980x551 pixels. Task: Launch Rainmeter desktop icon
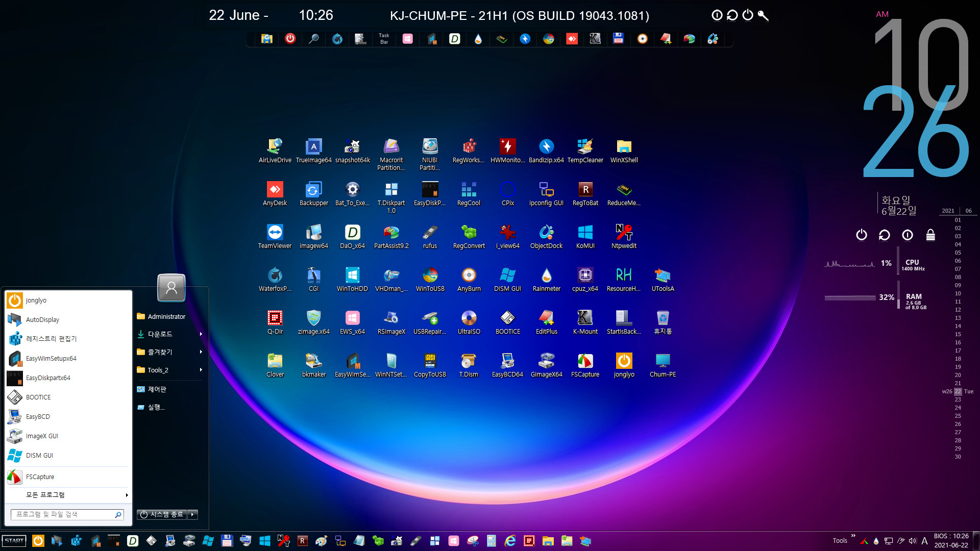(x=546, y=280)
